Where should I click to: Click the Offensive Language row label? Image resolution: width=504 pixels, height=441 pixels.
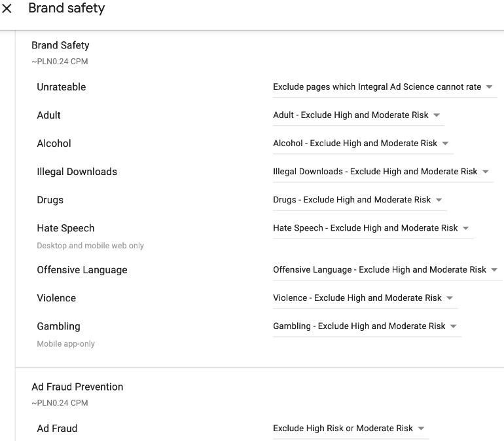pyautogui.click(x=82, y=270)
